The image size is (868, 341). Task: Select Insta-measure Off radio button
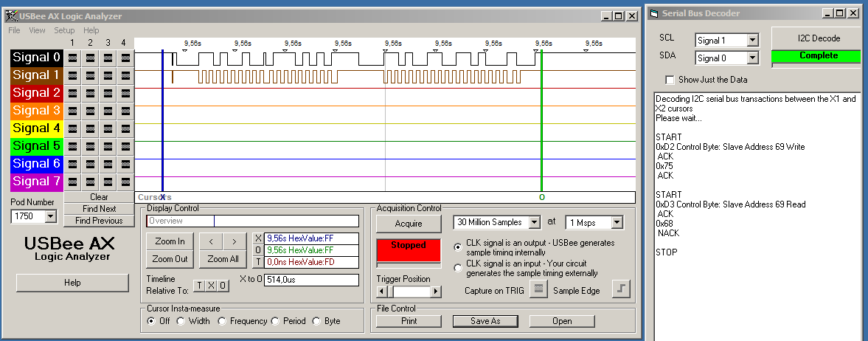[150, 321]
